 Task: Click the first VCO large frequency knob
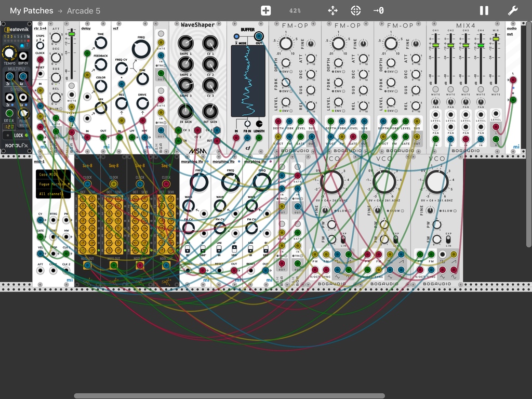pyautogui.click(x=331, y=182)
